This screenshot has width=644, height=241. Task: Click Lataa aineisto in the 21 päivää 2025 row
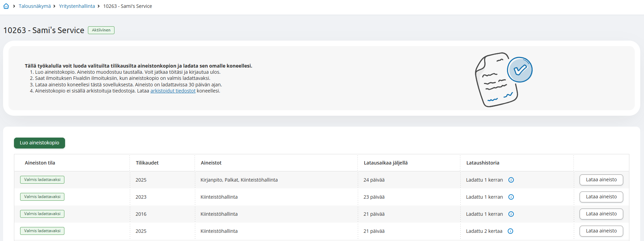(601, 231)
